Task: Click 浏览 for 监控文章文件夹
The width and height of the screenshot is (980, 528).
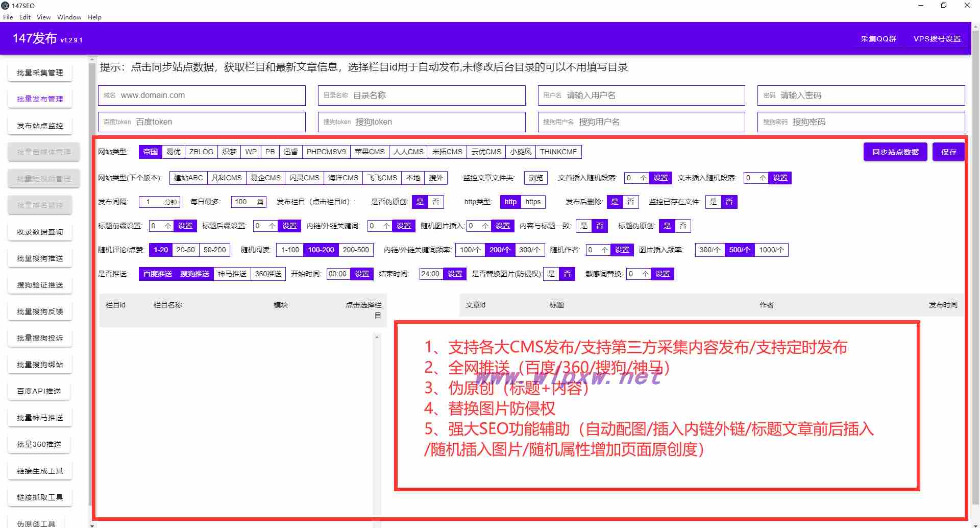Action: point(536,178)
